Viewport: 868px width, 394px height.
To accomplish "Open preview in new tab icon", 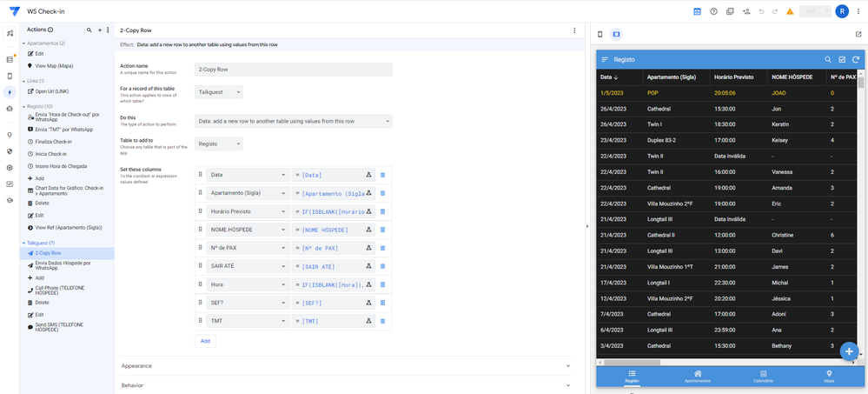I will click(x=858, y=35).
